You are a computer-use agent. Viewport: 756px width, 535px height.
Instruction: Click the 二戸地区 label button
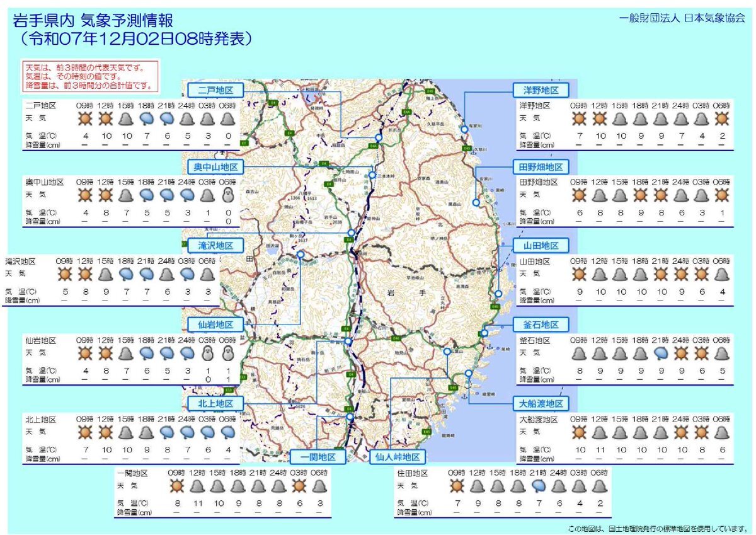pyautogui.click(x=215, y=89)
